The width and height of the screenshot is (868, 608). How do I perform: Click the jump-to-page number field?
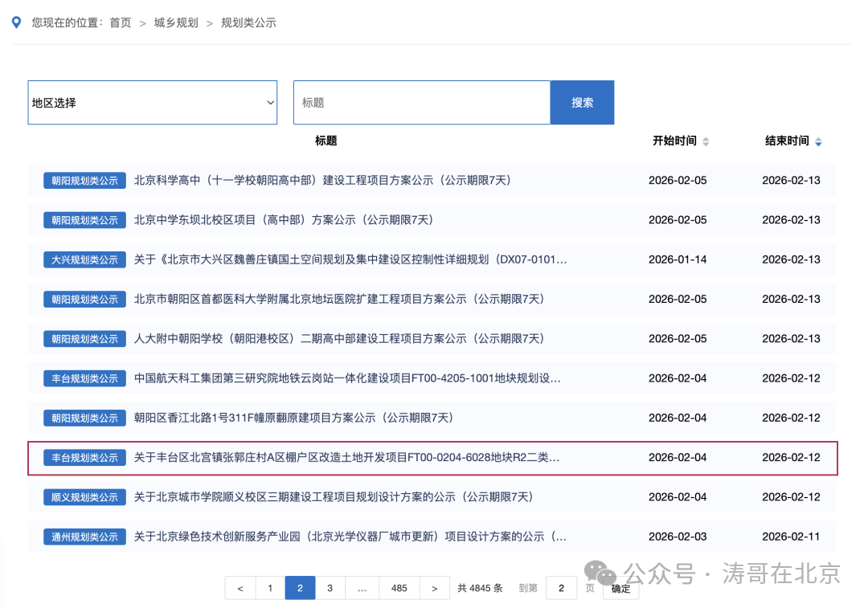tap(561, 588)
